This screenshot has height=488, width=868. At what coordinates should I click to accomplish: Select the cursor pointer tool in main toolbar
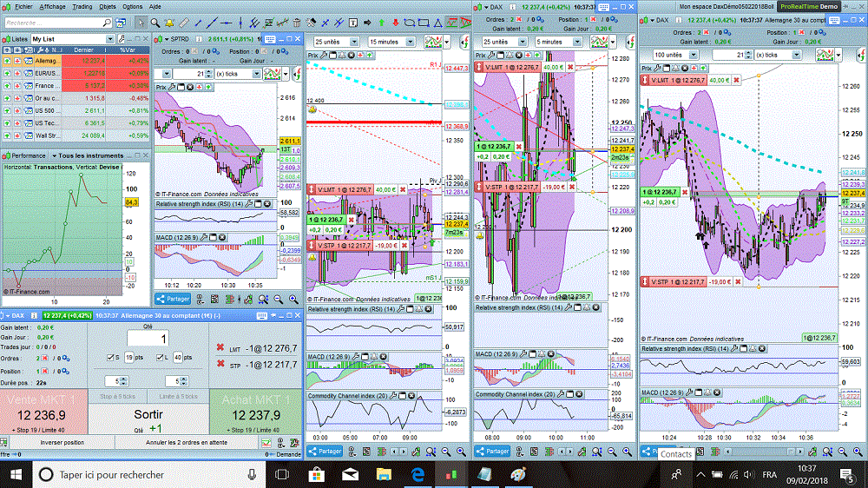click(x=141, y=23)
